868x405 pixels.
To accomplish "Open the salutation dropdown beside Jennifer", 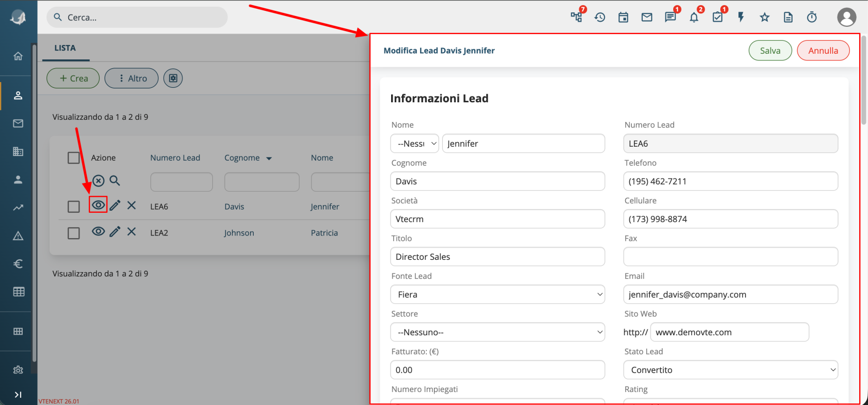I will (x=414, y=144).
